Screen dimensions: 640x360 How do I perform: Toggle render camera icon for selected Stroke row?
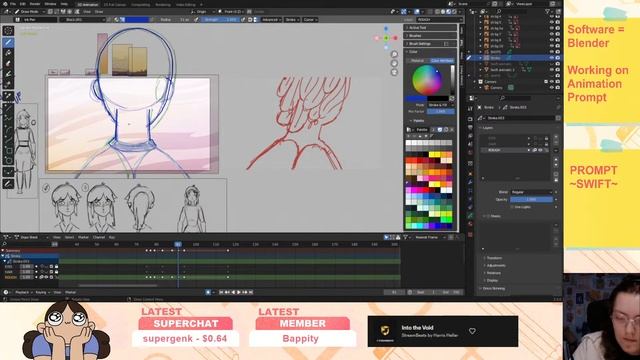558,58
